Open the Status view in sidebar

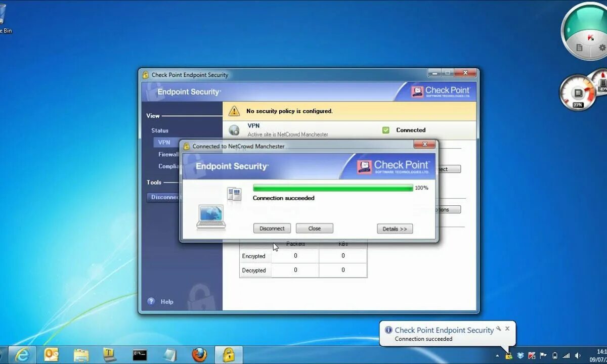click(x=160, y=130)
